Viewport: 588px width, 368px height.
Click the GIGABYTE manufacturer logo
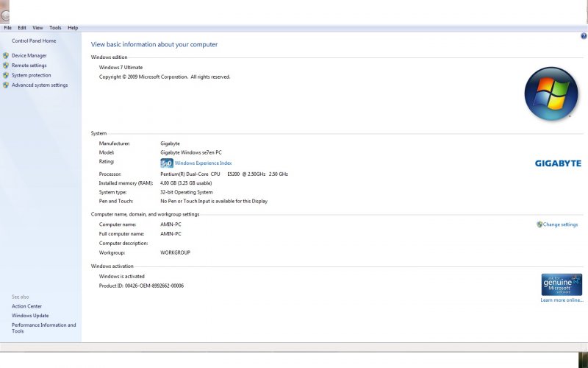point(558,163)
